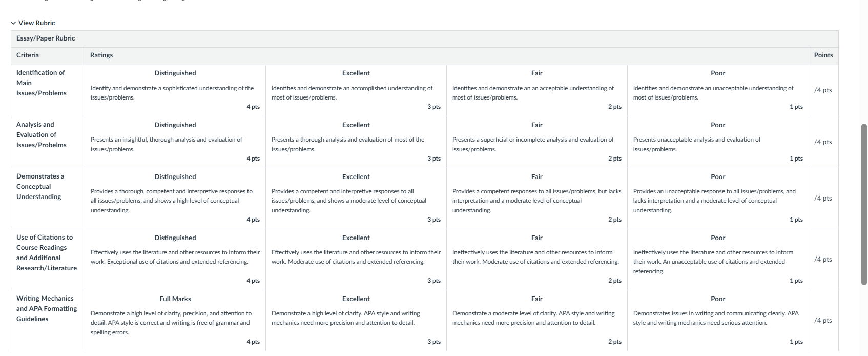The width and height of the screenshot is (868, 356).
Task: Select Fair rating for Analysis and Evaluation
Action: point(537,142)
